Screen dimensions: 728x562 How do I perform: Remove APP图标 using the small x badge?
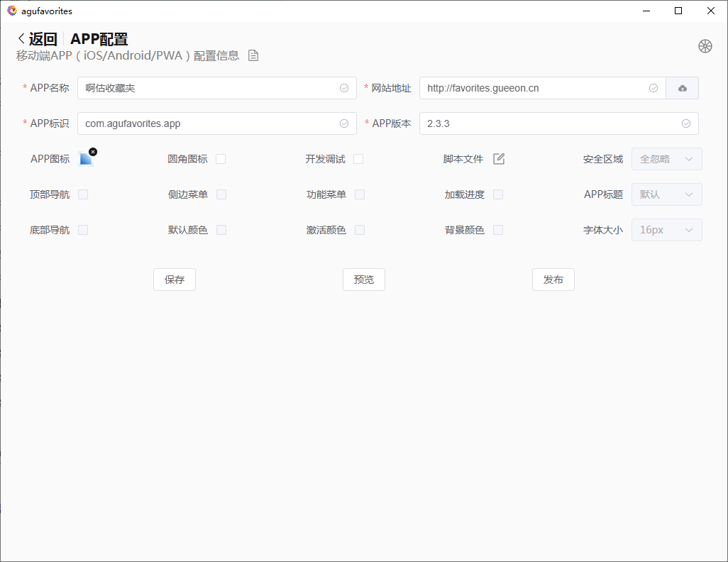[93, 152]
